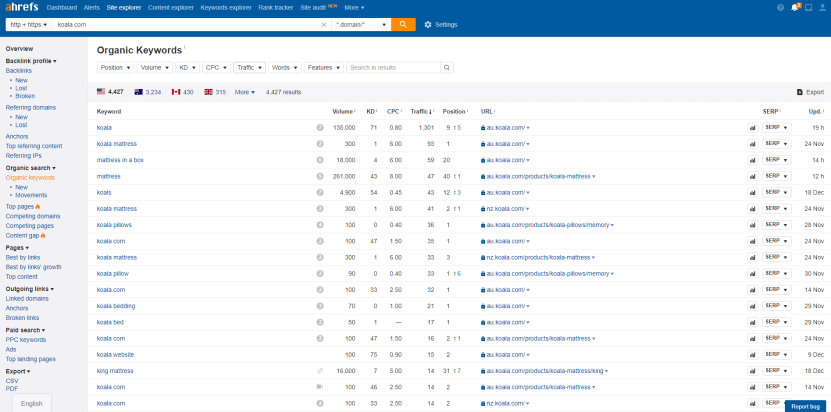This screenshot has width=831, height=412.
Task: Open Movements under Organic keywords
Action: pos(31,195)
